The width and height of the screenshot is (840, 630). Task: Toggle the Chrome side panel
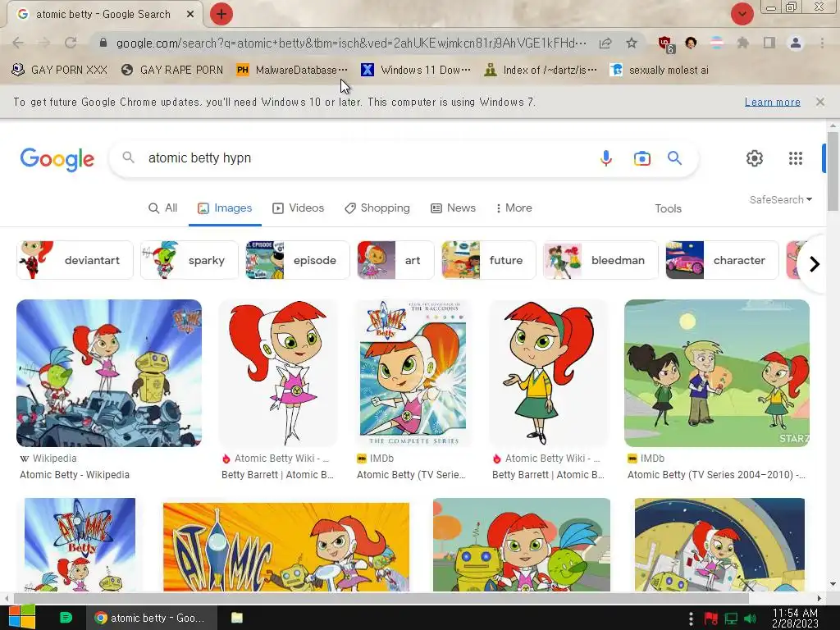click(x=769, y=43)
